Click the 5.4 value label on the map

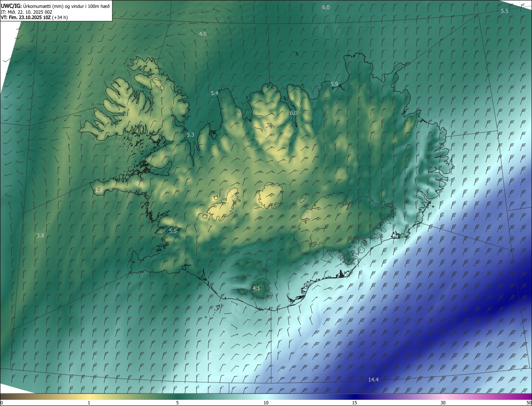(x=214, y=93)
